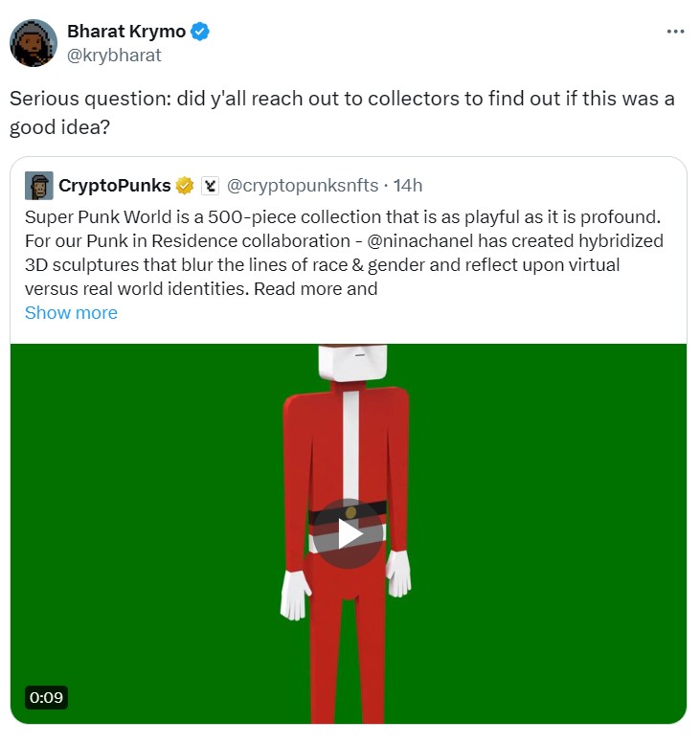Click the tweet text starting 'Serious question'
This screenshot has height=744, width=700.
(x=342, y=113)
